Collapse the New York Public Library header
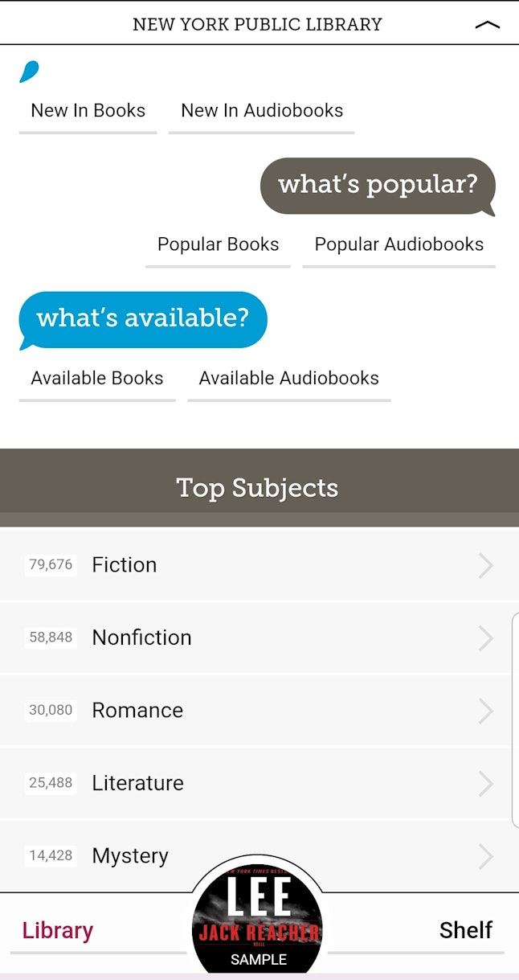Image resolution: width=519 pixels, height=980 pixels. pos(487,25)
